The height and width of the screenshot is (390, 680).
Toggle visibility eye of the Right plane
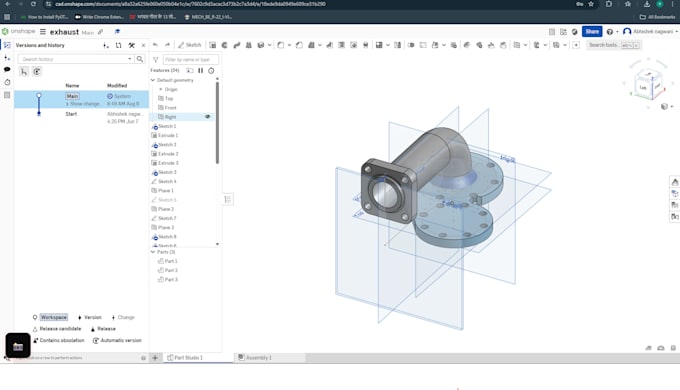coord(207,117)
